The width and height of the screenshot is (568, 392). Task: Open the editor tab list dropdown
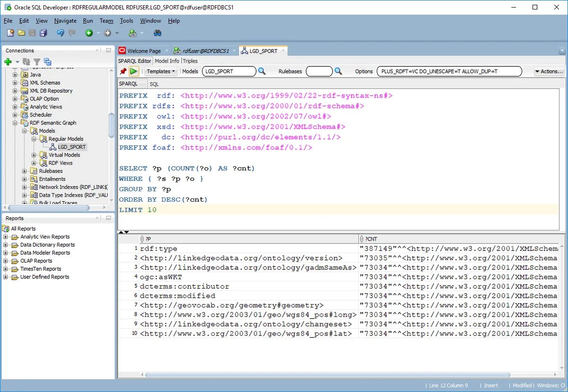pyautogui.click(x=562, y=51)
